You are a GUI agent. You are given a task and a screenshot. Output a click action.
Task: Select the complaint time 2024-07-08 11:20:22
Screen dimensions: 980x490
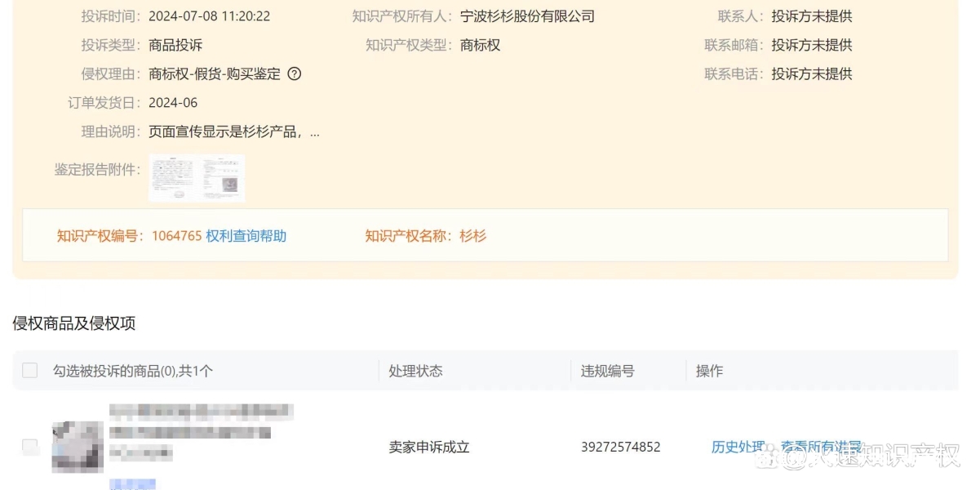[210, 16]
